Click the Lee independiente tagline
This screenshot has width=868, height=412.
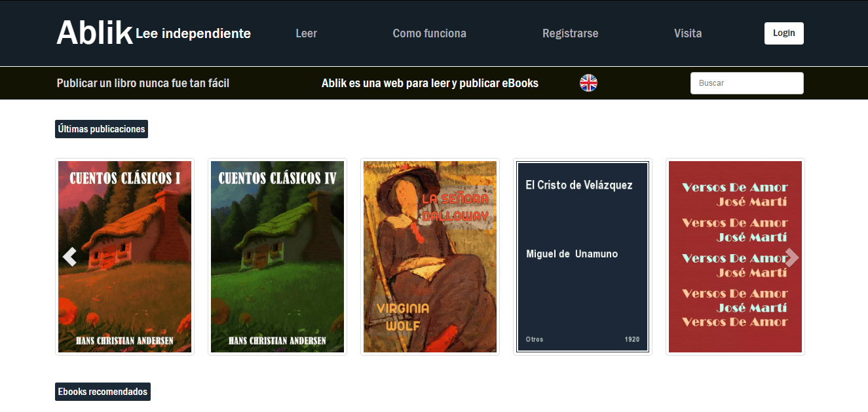point(193,33)
